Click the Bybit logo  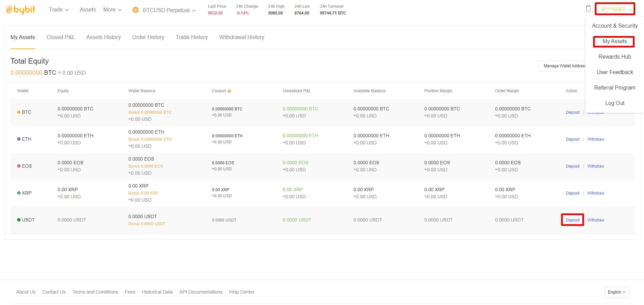point(21,10)
